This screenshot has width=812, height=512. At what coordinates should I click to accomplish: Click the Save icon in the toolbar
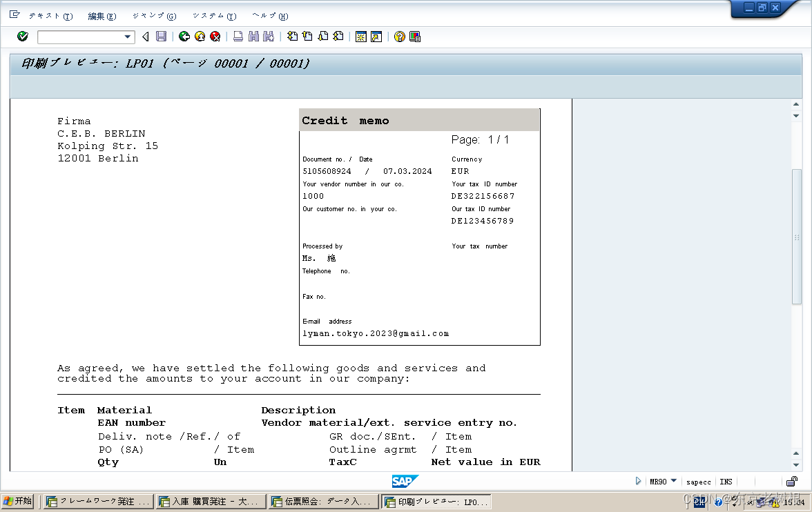click(x=161, y=37)
